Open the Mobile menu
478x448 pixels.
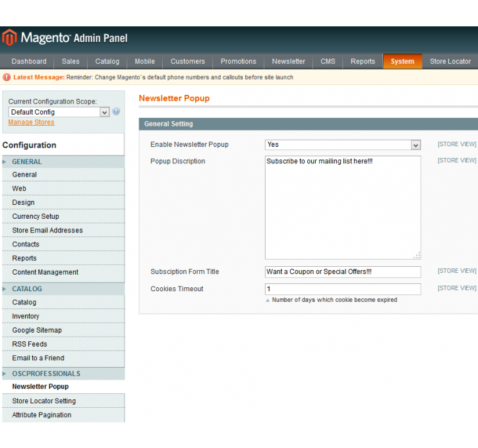click(x=145, y=61)
